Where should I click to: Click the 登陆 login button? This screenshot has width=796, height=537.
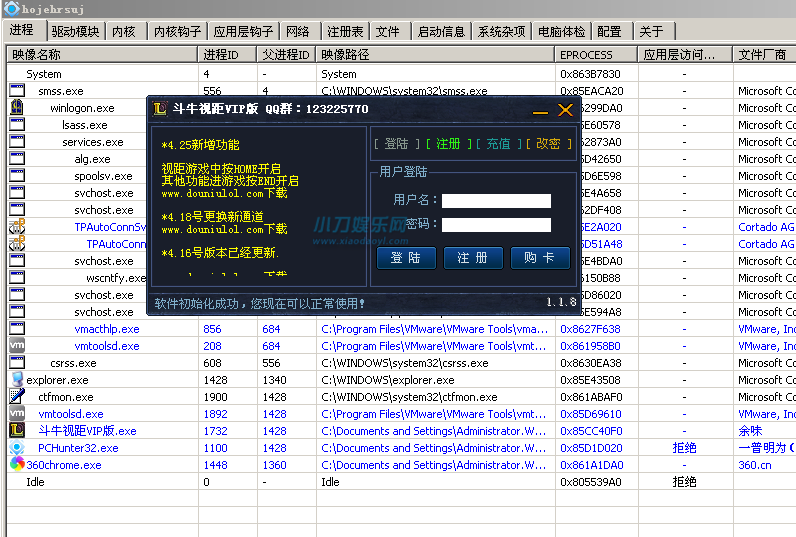click(x=406, y=258)
